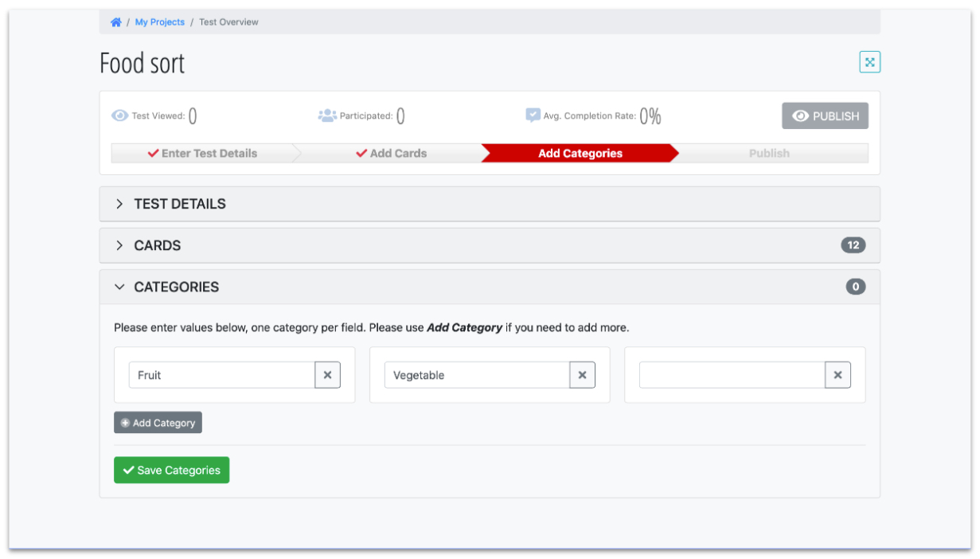Click the empty third category field

[732, 375]
